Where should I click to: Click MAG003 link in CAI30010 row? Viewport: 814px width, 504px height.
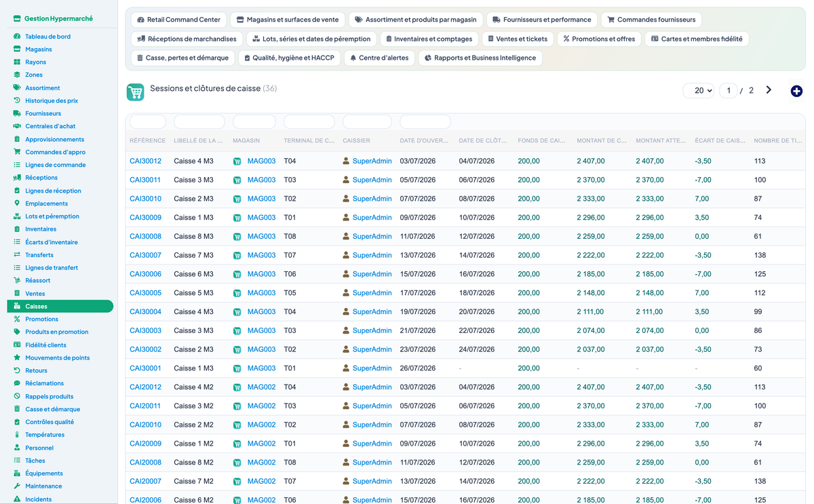pos(261,199)
